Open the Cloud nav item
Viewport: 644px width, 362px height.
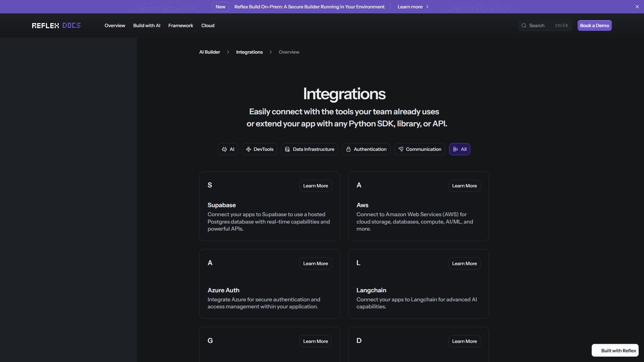208,25
